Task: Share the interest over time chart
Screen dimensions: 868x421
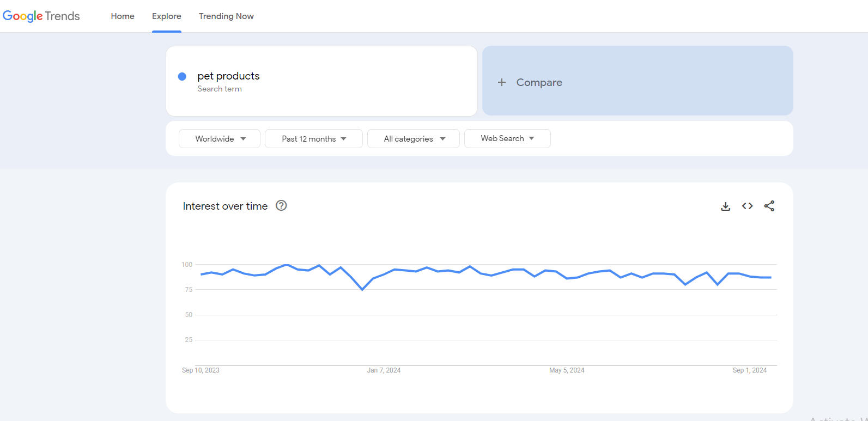Action: [769, 206]
